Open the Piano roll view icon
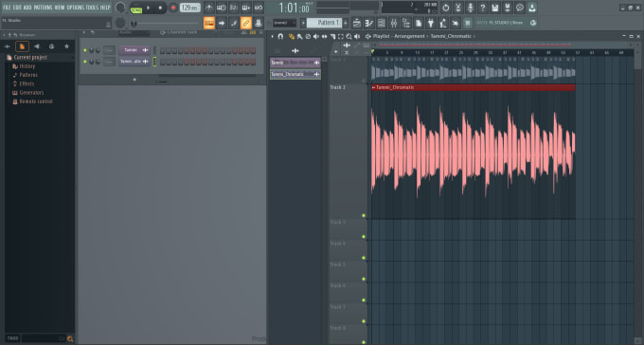 (369, 23)
